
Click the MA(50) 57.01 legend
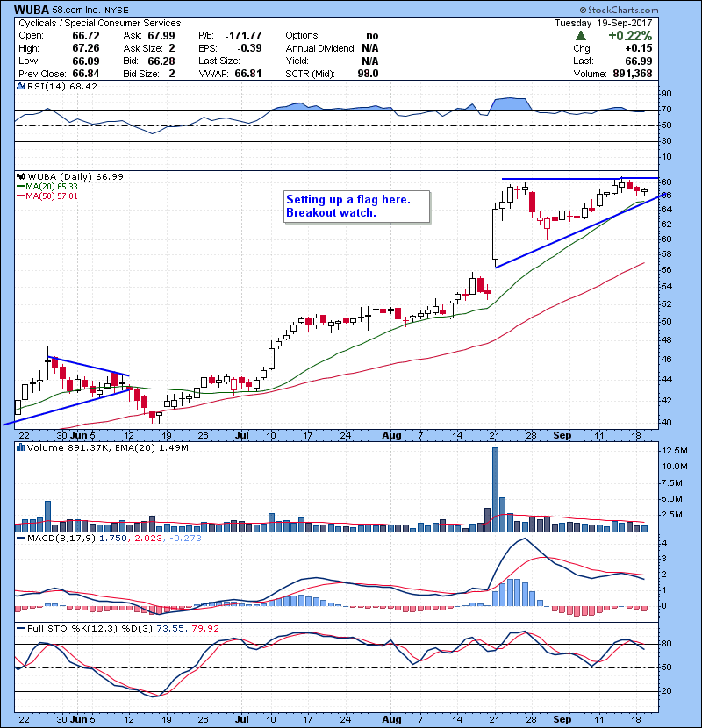tap(47, 196)
